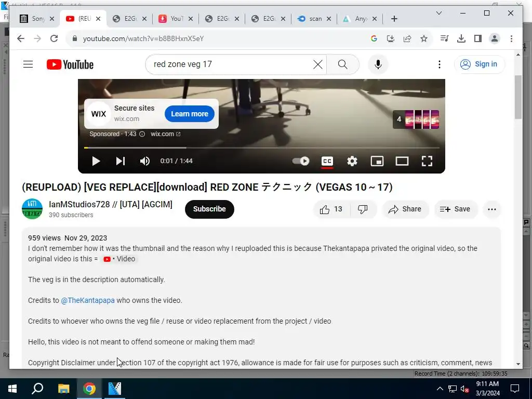Go back in the browser
The image size is (532, 399).
(x=21, y=38)
